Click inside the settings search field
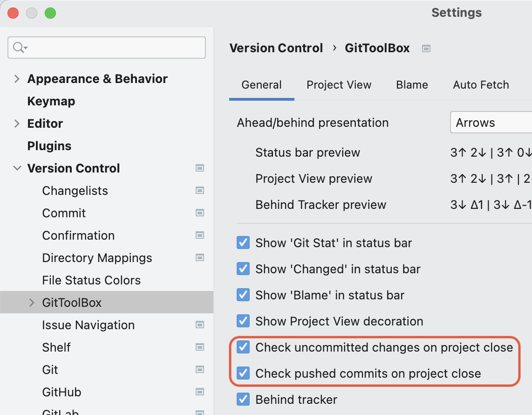 tap(93, 48)
